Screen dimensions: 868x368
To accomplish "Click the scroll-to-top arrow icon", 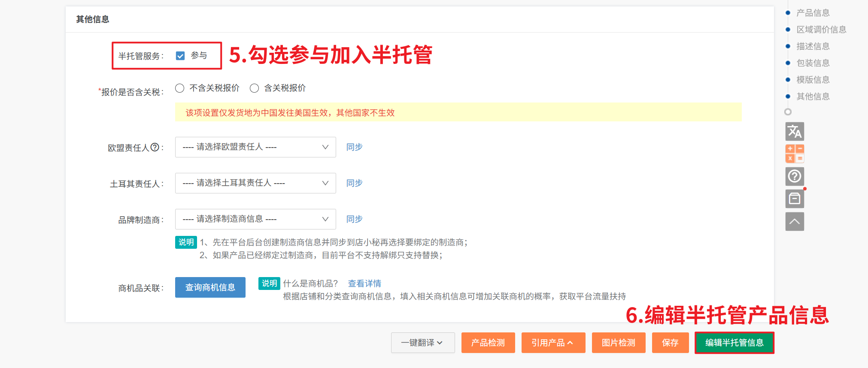I will [794, 221].
